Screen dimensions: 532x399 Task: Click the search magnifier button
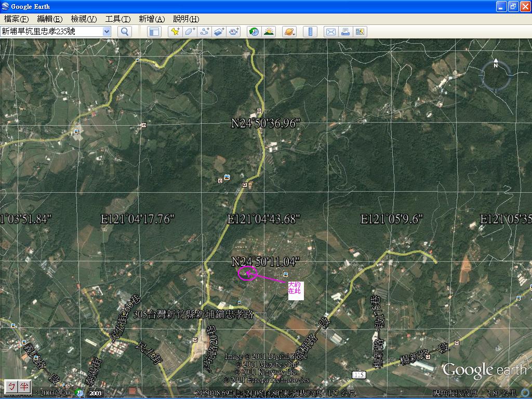pos(125,32)
